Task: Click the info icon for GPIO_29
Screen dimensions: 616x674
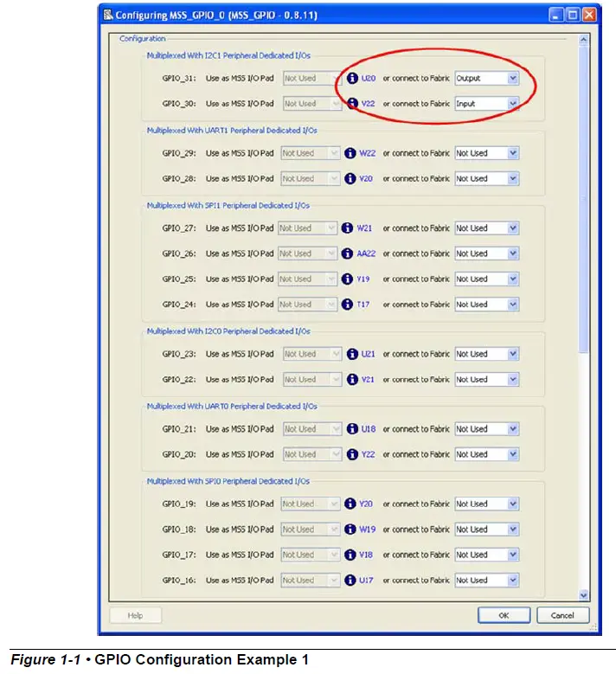Action: [x=350, y=153]
